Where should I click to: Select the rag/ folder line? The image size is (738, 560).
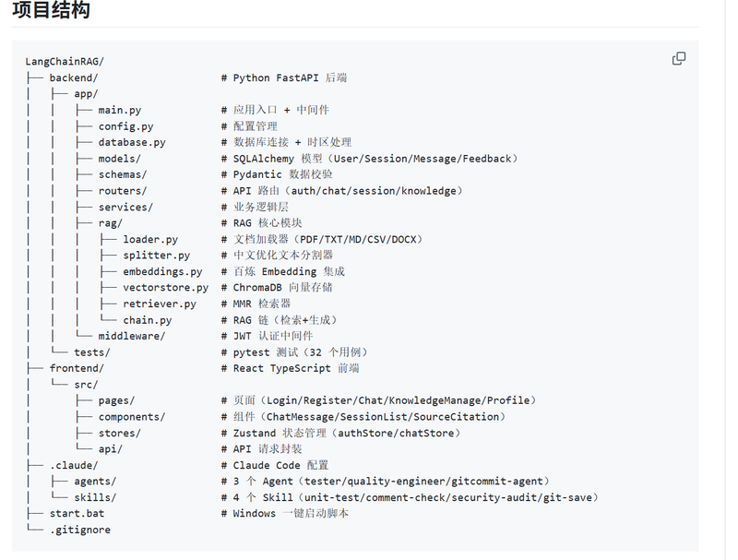110,223
